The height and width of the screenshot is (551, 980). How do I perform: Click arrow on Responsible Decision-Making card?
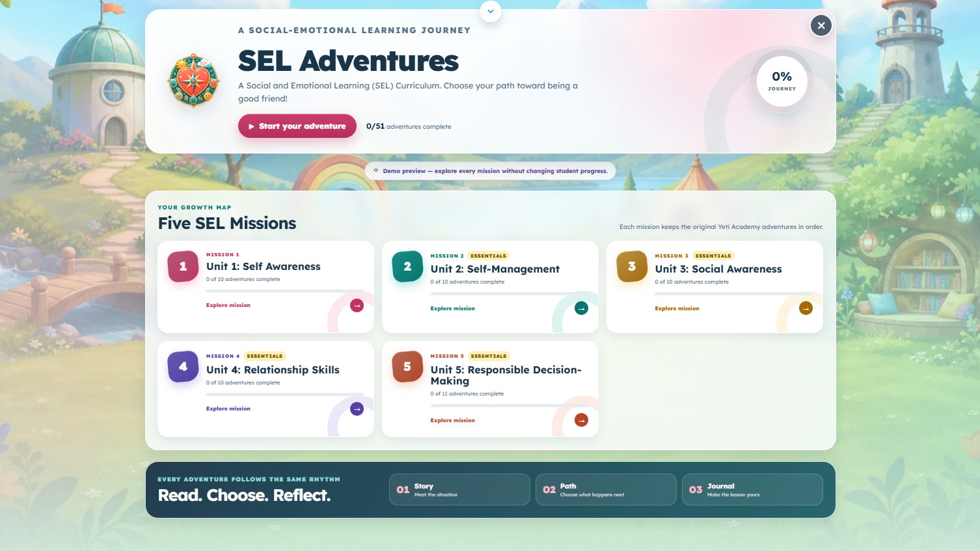pos(581,420)
